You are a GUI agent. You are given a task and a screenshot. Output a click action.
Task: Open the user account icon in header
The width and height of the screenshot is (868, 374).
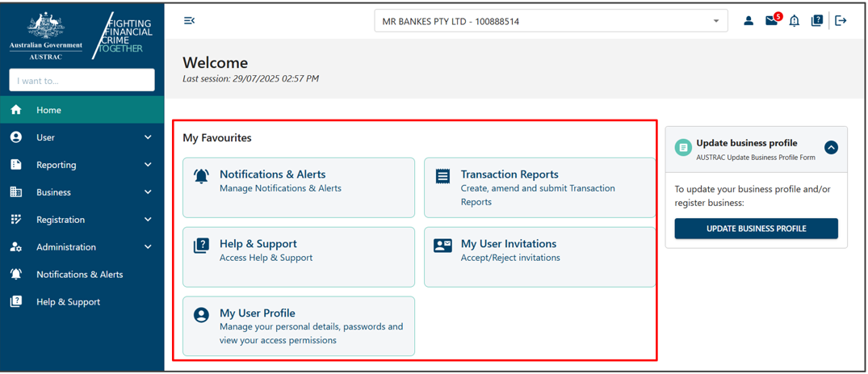tap(748, 21)
